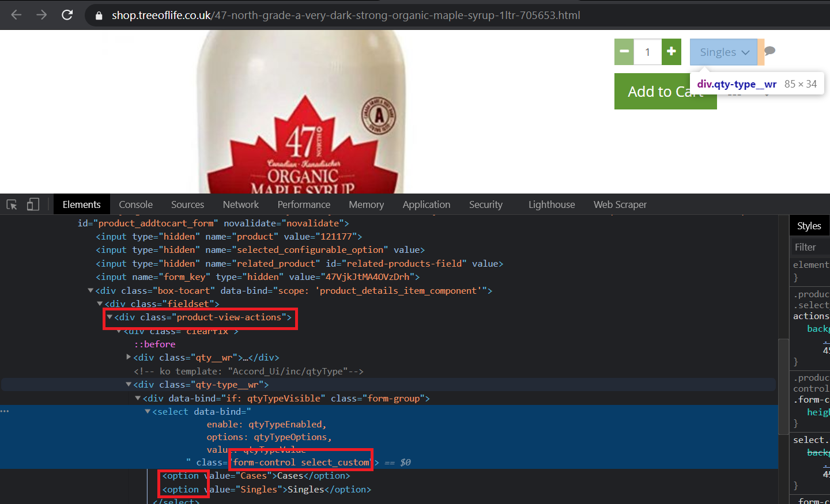
Task: Click the Filter field in Styles pane
Action: [810, 247]
